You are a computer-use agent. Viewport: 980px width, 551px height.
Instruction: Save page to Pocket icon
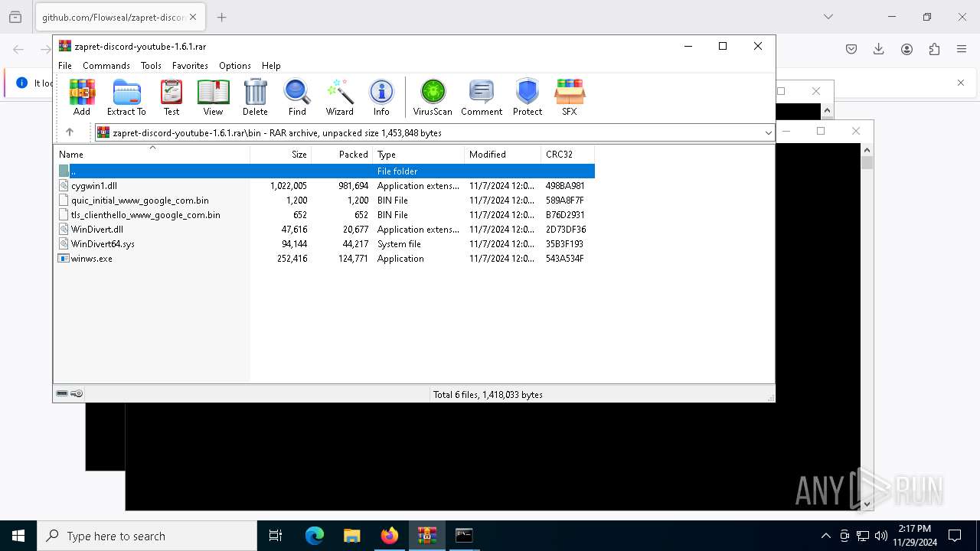coord(851,49)
